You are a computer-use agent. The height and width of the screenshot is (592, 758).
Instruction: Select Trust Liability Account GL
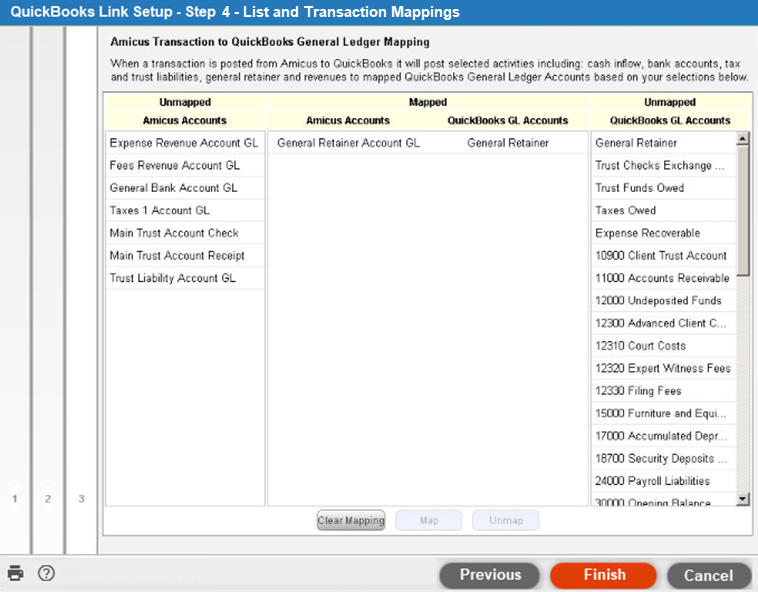coord(185,278)
